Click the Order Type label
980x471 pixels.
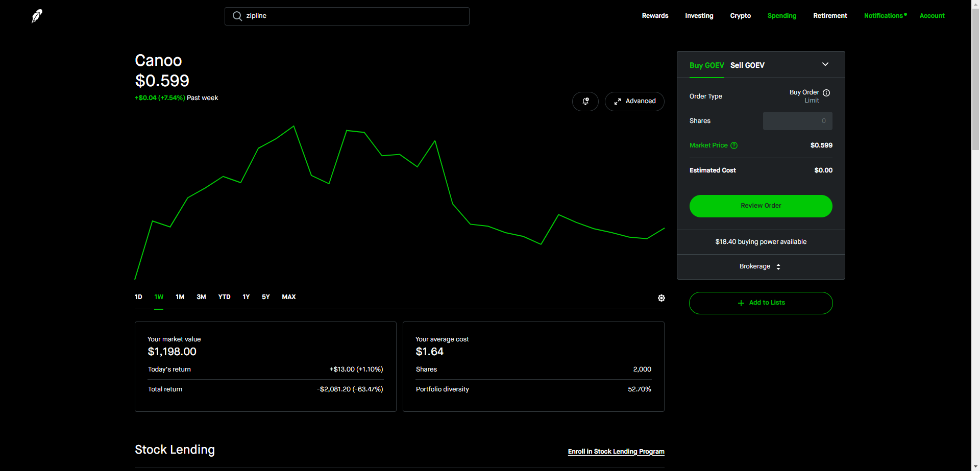pos(705,96)
